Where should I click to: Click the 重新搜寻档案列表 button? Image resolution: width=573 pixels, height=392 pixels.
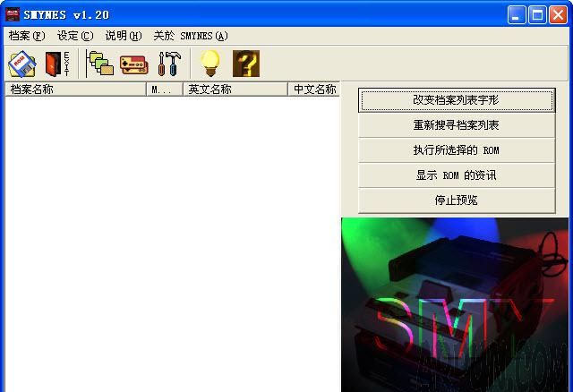click(457, 125)
